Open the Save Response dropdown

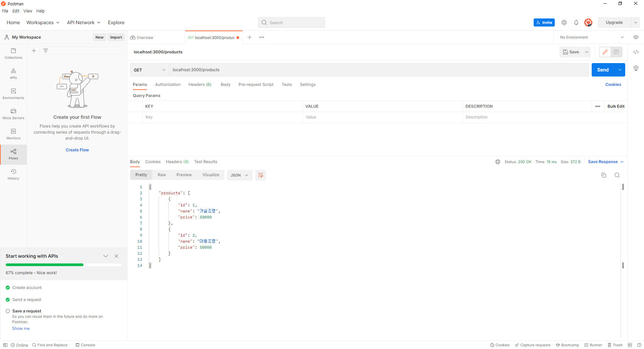(x=606, y=162)
